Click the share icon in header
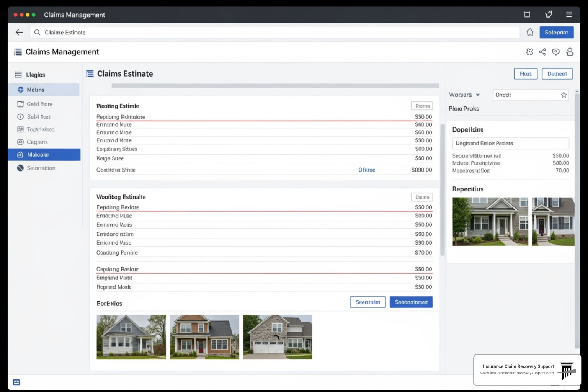The width and height of the screenshot is (588, 392). coord(542,52)
